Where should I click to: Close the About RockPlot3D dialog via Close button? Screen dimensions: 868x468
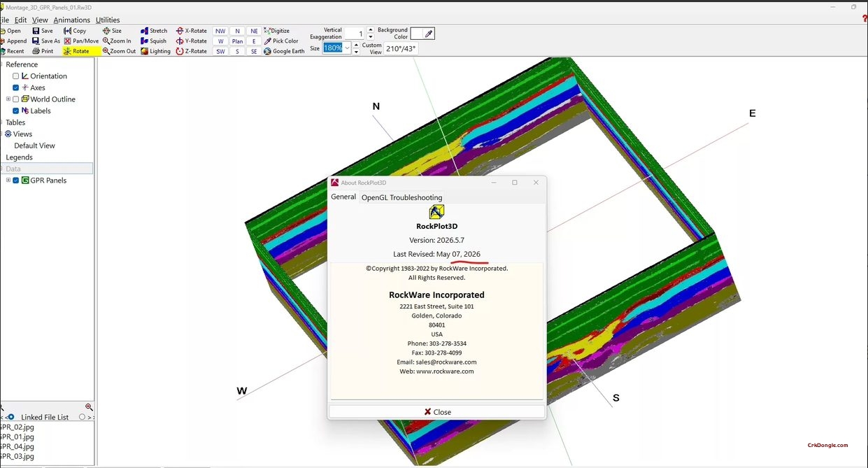pyautogui.click(x=437, y=412)
